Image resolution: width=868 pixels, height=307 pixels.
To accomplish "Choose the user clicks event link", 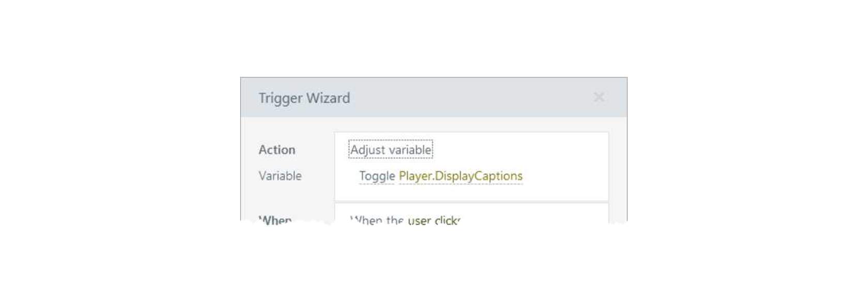I will (433, 220).
